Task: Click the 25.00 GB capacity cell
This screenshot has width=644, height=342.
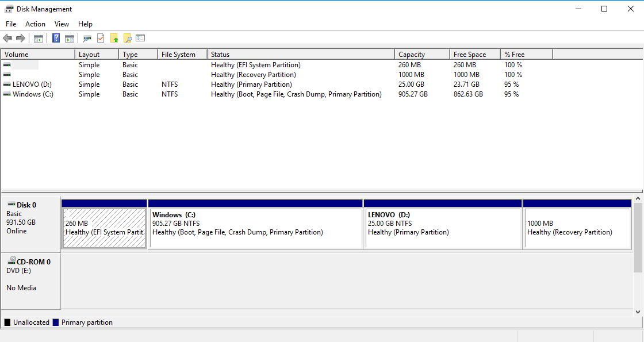Action: pyautogui.click(x=411, y=84)
